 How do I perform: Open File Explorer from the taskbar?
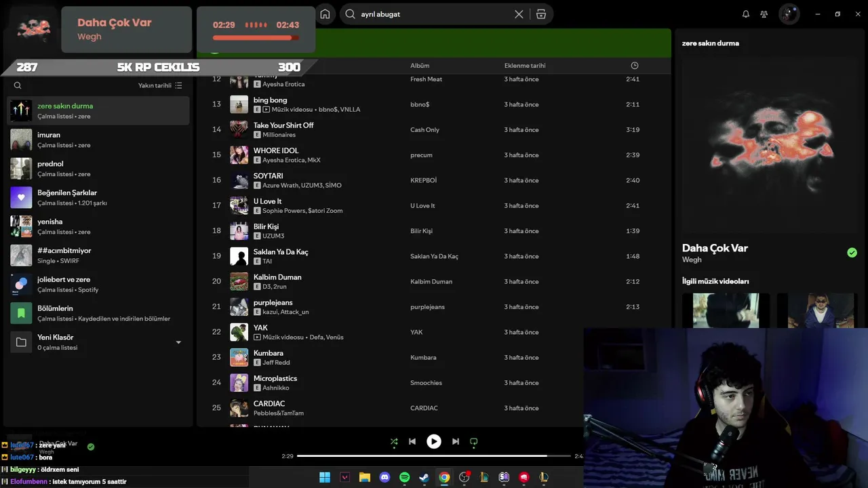pyautogui.click(x=364, y=477)
